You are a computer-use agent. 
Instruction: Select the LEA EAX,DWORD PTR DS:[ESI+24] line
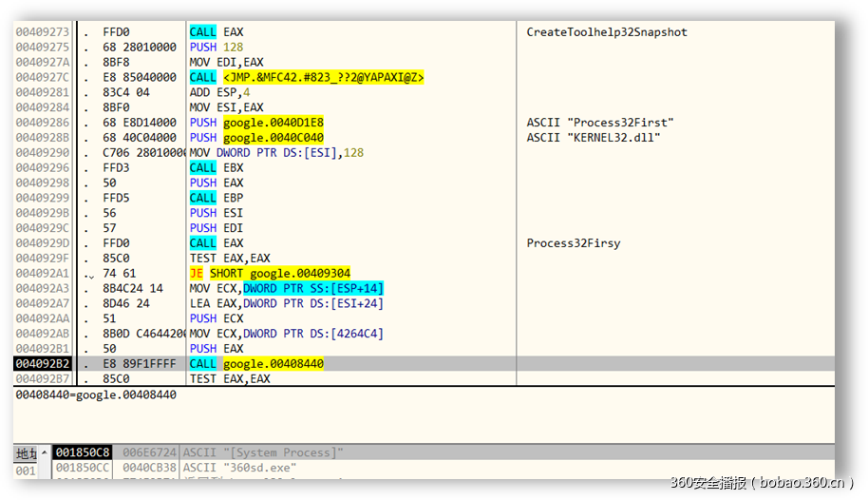(286, 303)
